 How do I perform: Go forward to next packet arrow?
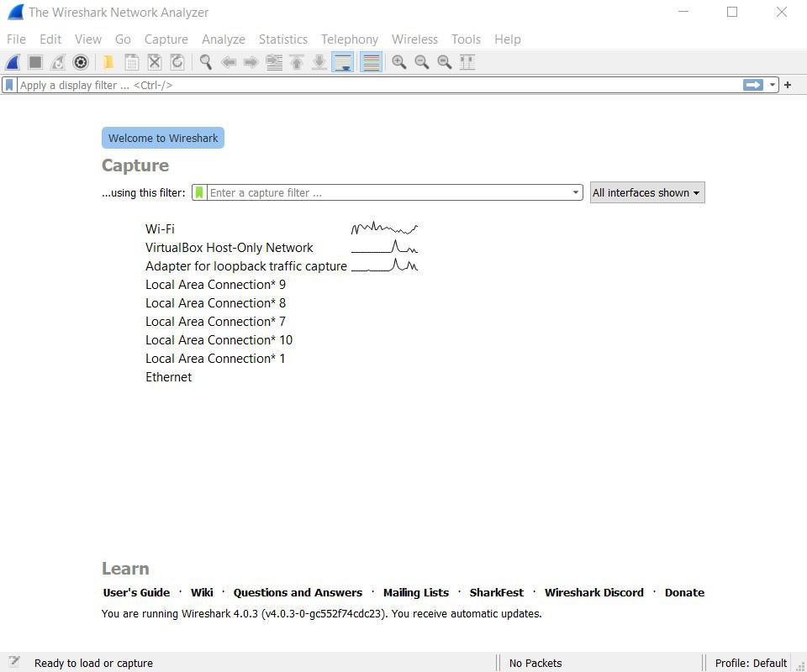[251, 62]
